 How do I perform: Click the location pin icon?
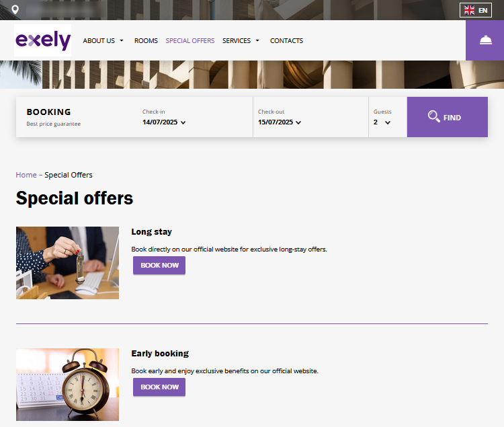coord(15,10)
